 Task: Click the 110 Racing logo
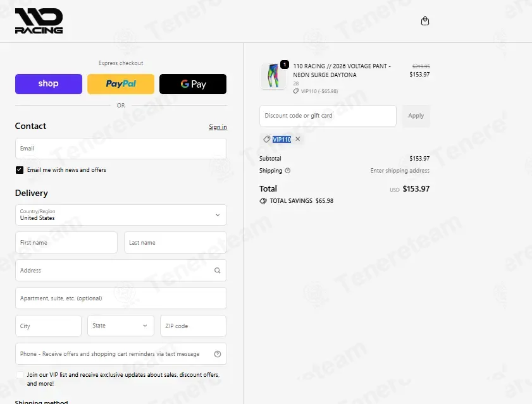[39, 21]
